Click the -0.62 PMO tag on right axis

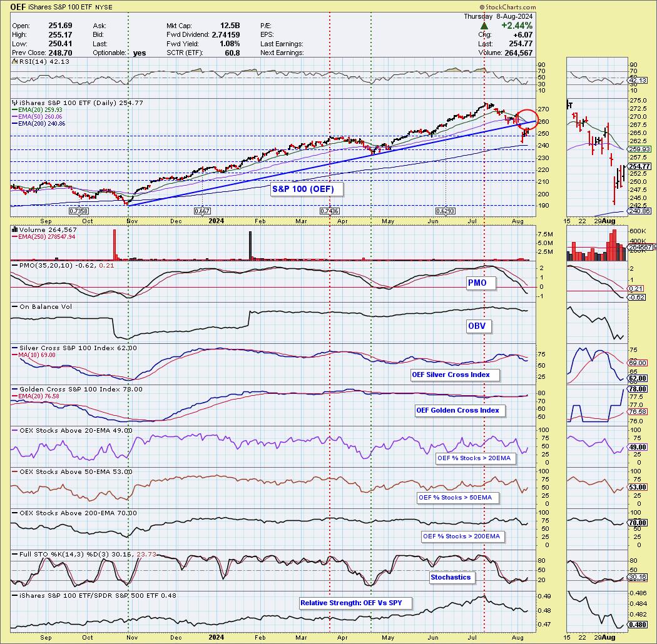(637, 297)
